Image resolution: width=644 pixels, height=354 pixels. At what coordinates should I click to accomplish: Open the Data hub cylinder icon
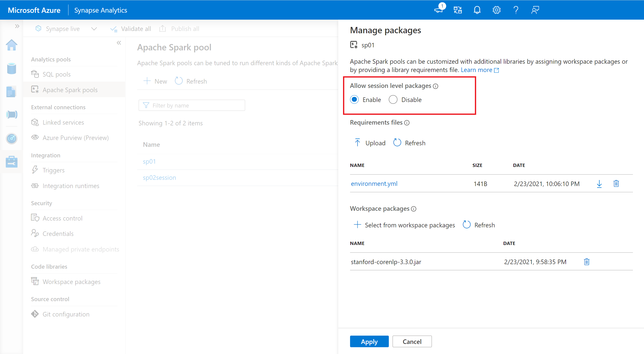[x=12, y=68]
